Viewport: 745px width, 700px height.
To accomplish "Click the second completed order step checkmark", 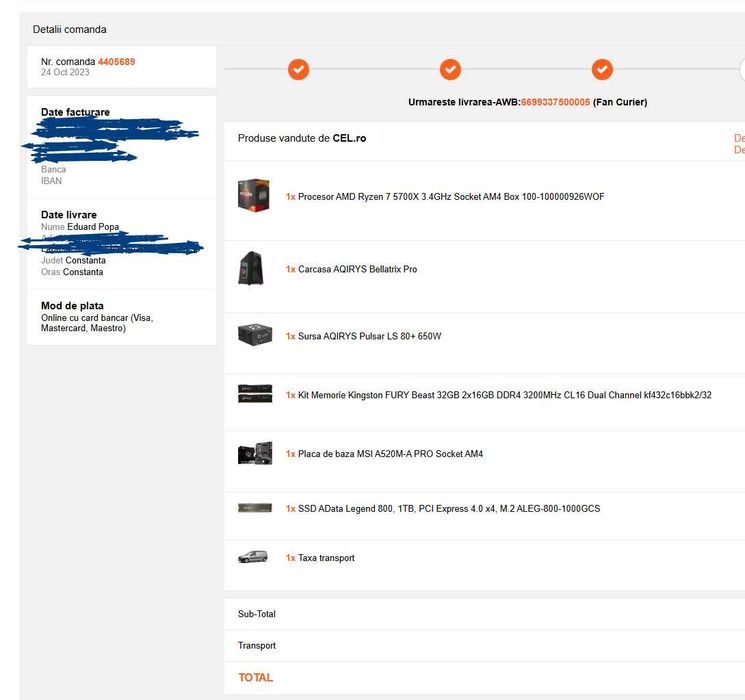I will click(450, 69).
